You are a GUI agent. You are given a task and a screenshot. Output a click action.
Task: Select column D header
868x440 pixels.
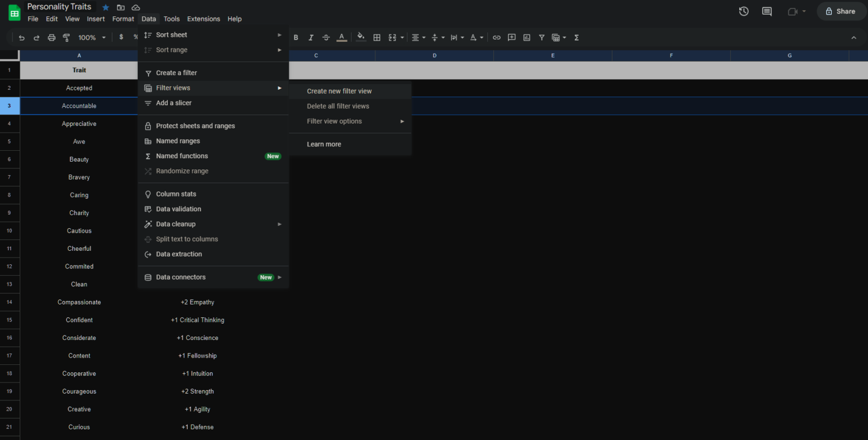point(434,55)
